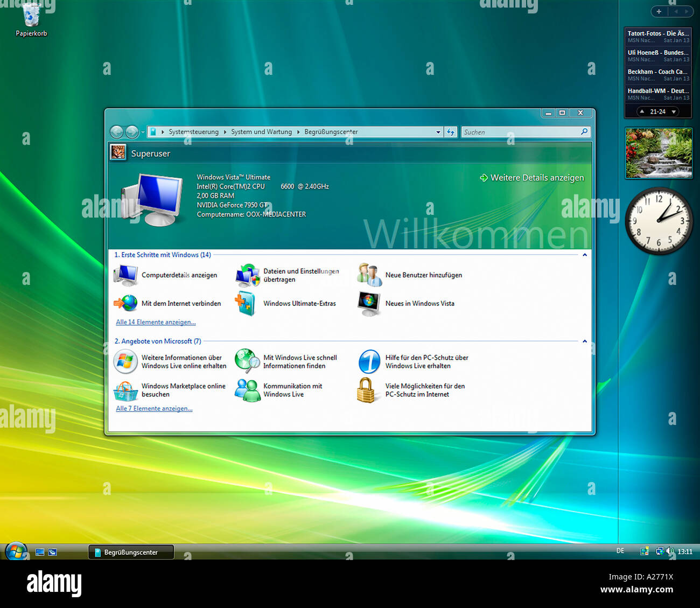Open the address bar history dropdown
Viewport: 700px width, 608px height.
[438, 132]
